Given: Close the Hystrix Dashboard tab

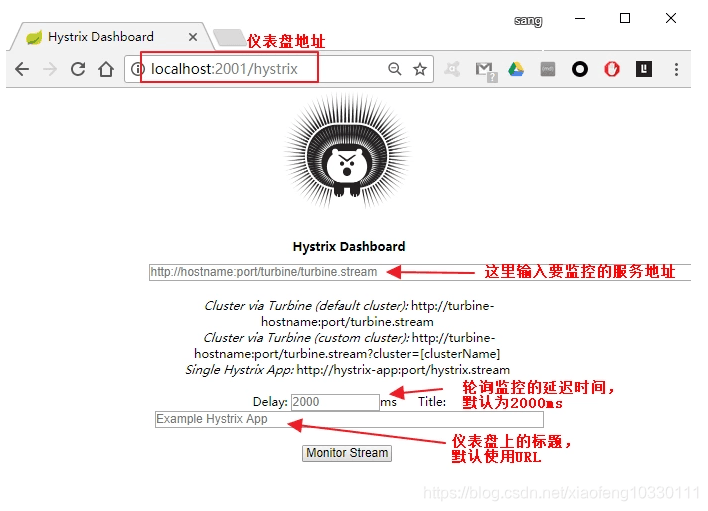Looking at the screenshot, I should point(193,37).
